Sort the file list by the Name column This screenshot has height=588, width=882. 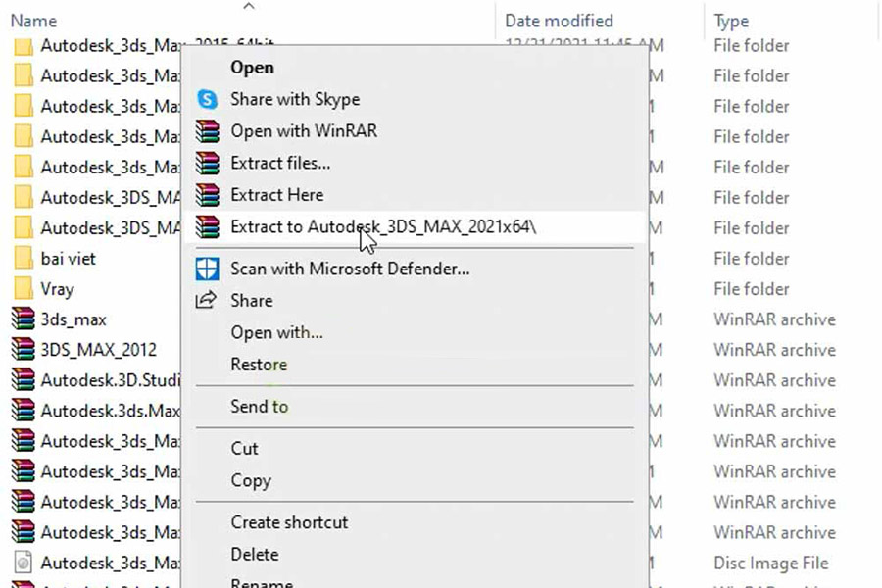click(33, 21)
